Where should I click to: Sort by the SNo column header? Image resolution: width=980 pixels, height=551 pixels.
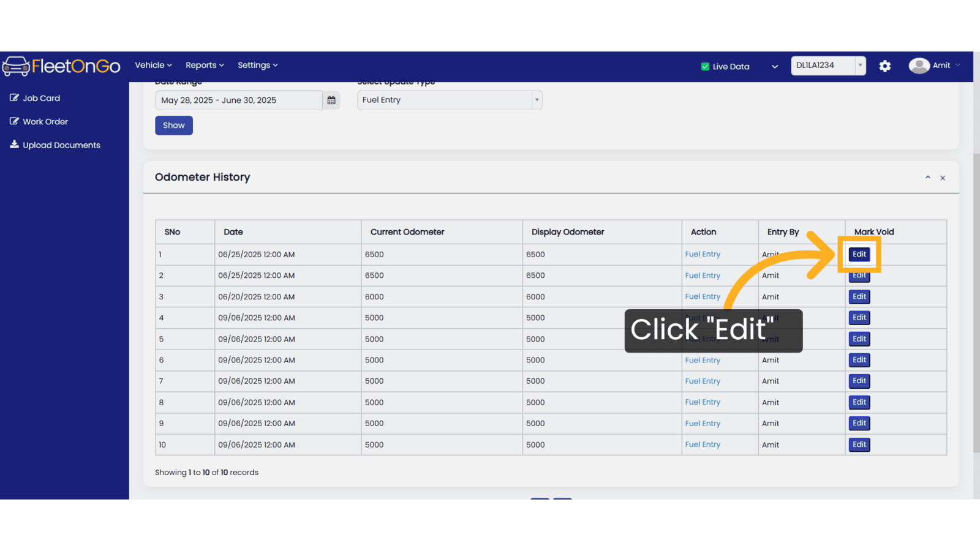point(185,232)
